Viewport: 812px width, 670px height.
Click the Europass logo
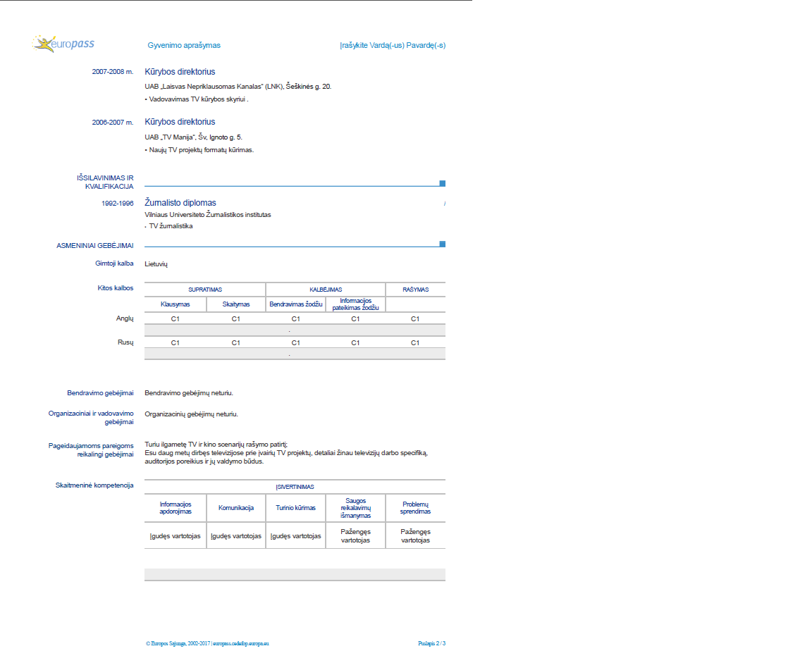point(63,44)
